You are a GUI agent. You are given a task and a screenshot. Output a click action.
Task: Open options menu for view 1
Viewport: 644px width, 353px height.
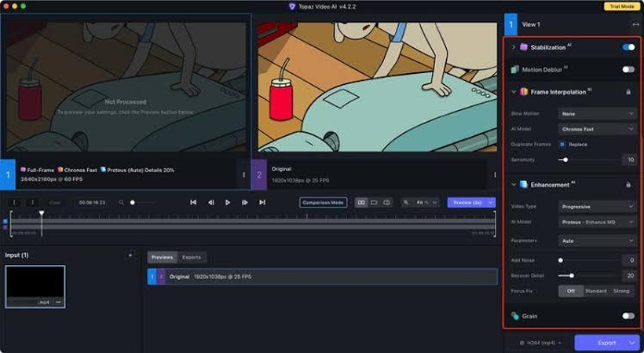click(243, 175)
